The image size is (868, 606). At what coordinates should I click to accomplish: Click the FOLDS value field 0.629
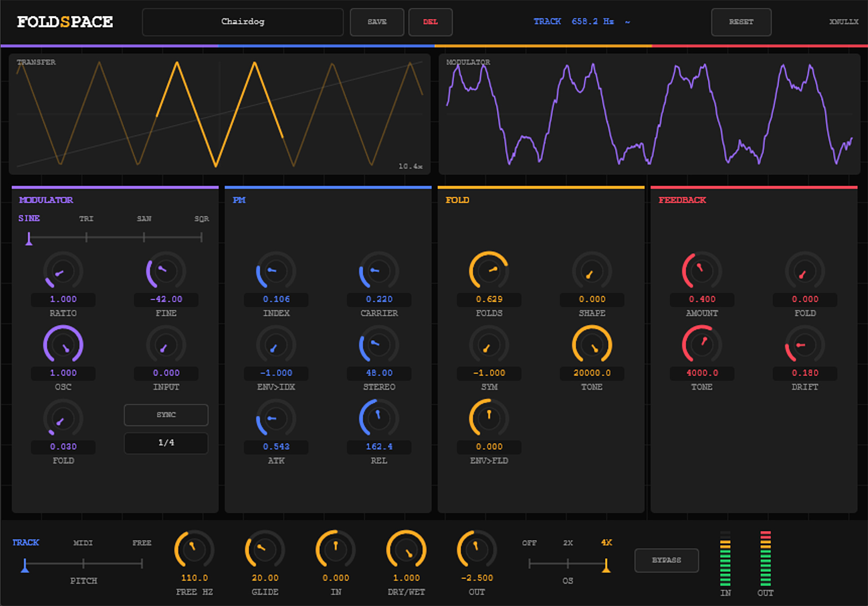pyautogui.click(x=489, y=299)
